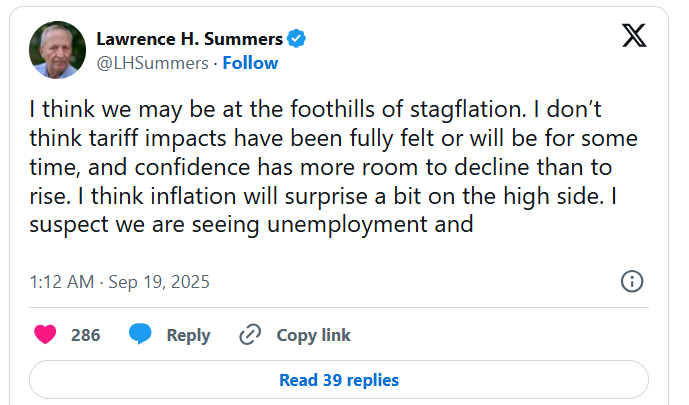Click the blue verified badge

pos(297,39)
